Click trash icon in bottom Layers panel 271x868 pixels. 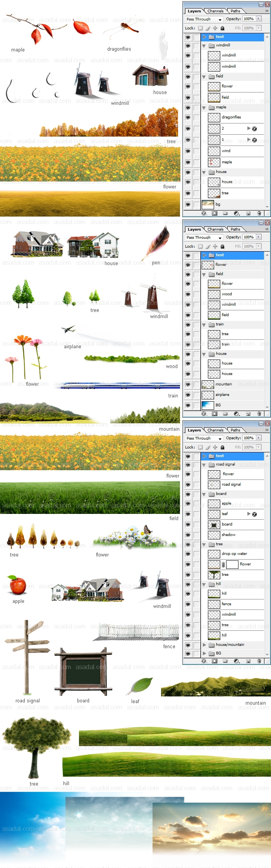point(259,661)
